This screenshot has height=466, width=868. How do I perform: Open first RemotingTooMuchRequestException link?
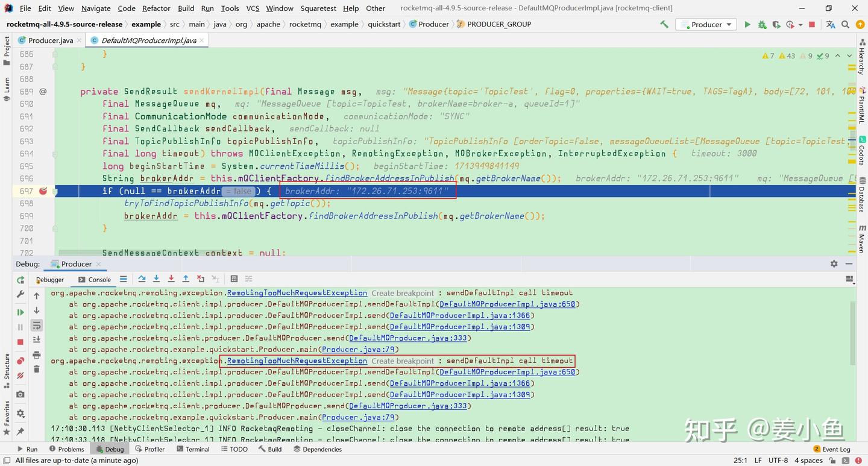297,293
